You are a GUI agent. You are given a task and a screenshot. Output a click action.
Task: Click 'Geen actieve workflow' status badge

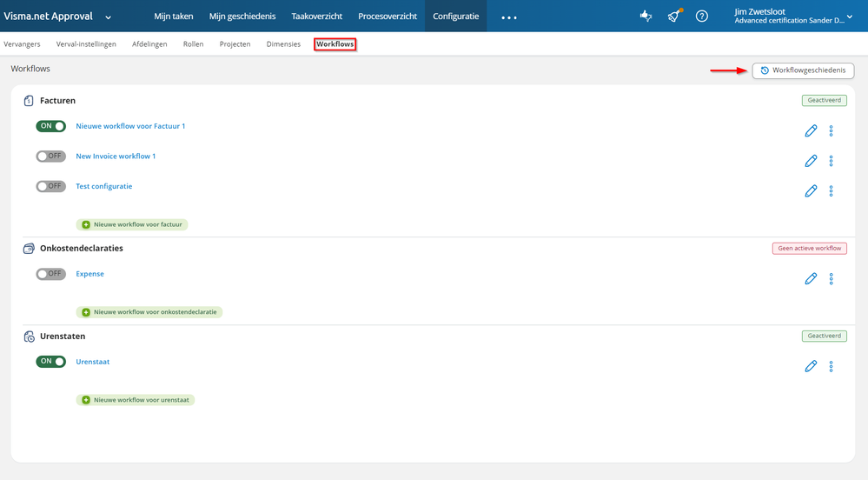point(809,249)
